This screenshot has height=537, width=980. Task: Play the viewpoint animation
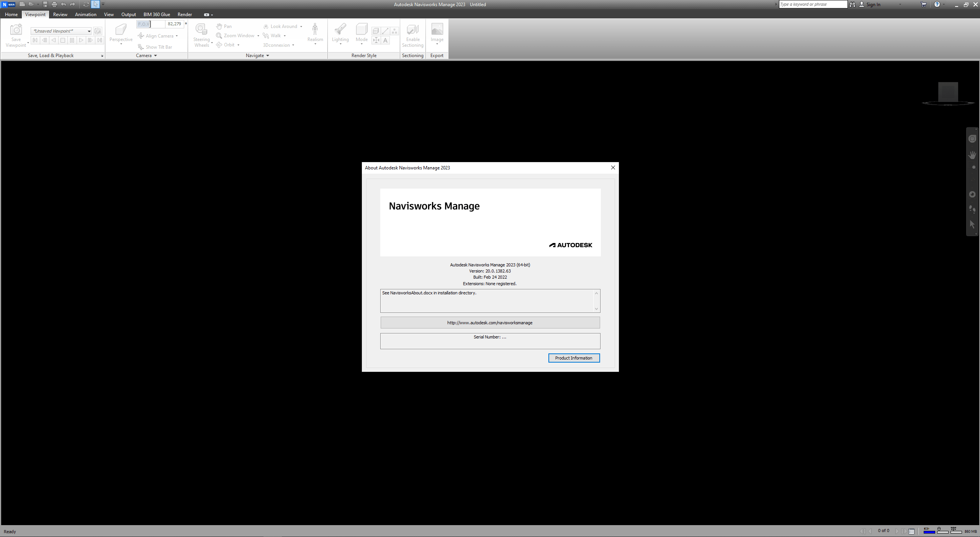(x=81, y=40)
